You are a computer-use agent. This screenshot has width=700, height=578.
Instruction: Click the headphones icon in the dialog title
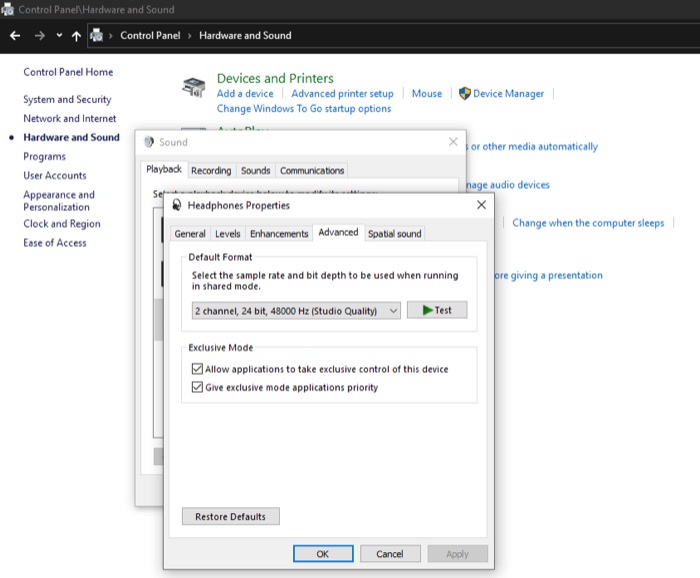tap(177, 205)
